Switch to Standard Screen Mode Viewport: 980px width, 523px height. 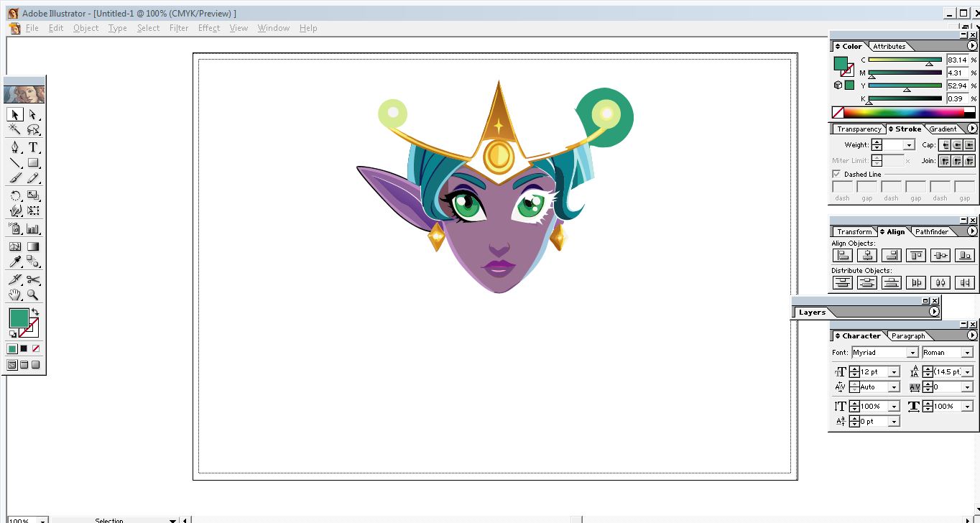pos(12,365)
